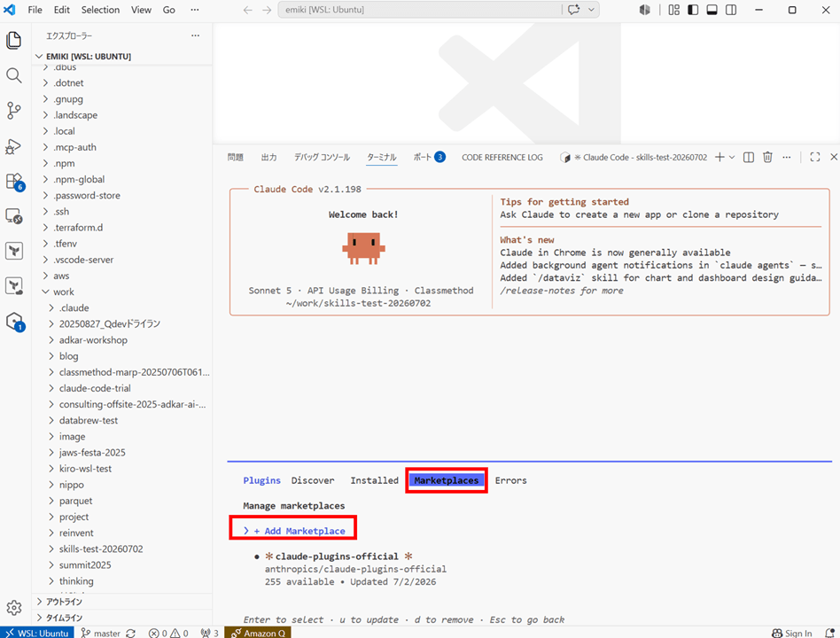Viewport: 840px width, 638px height.
Task: Toggle primary side bar layout icon
Action: click(x=693, y=10)
